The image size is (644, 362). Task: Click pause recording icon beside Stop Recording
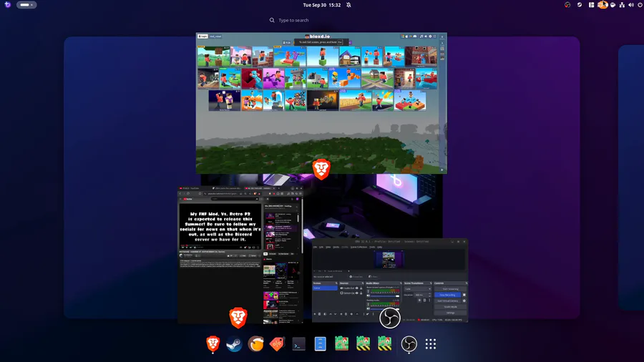[464, 295]
